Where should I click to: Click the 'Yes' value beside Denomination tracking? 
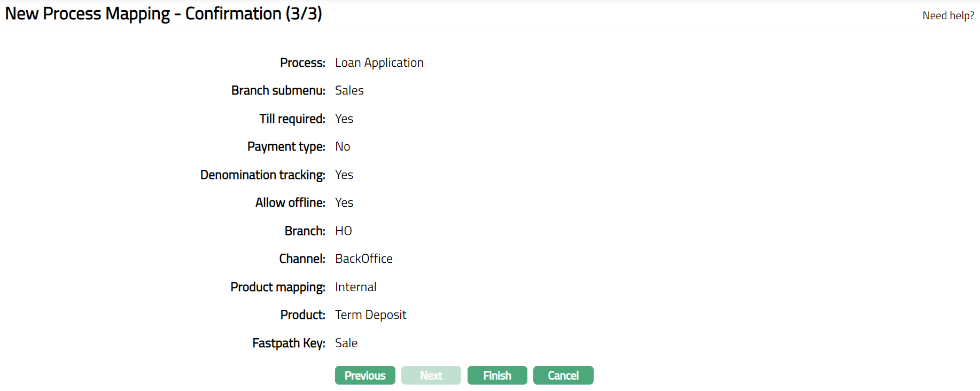click(x=344, y=175)
